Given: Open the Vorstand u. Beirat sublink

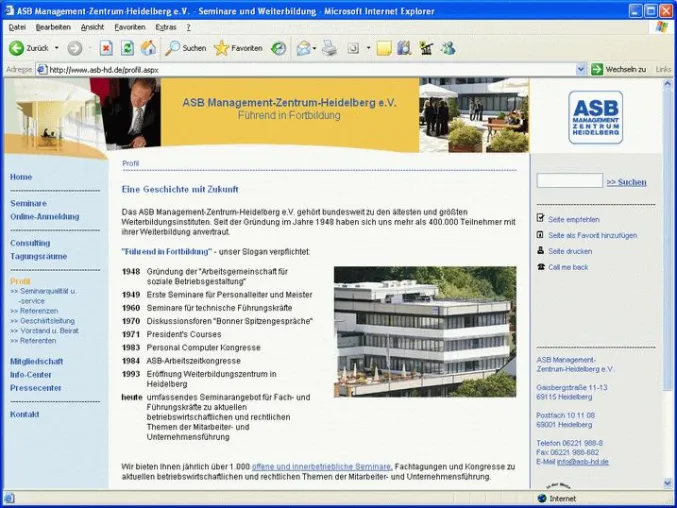Looking at the screenshot, I should tap(44, 331).
